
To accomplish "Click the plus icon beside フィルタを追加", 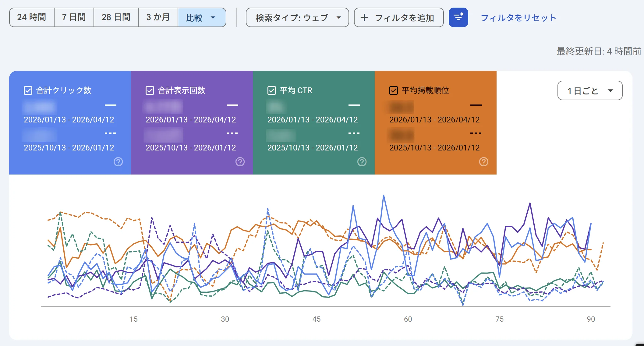I will pos(364,18).
